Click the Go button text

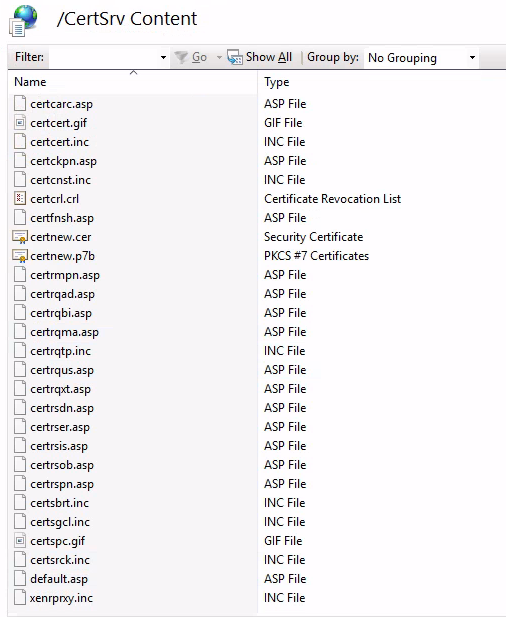pos(199,57)
